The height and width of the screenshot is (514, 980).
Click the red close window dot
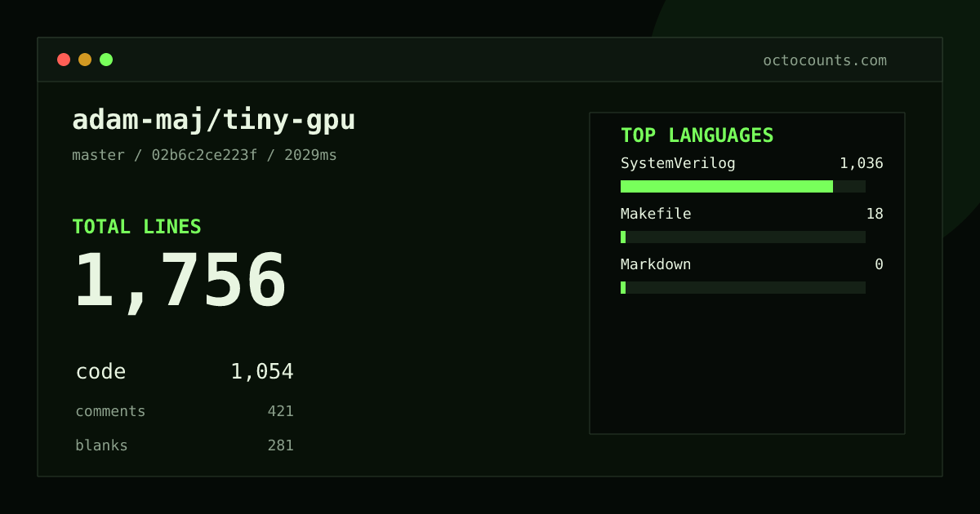pyautogui.click(x=64, y=60)
